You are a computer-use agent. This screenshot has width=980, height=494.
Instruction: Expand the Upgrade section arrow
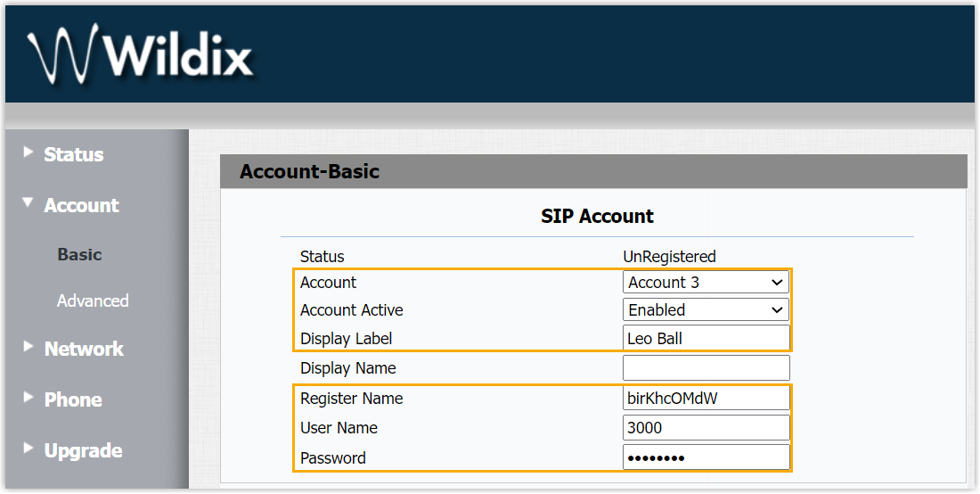pos(29,449)
